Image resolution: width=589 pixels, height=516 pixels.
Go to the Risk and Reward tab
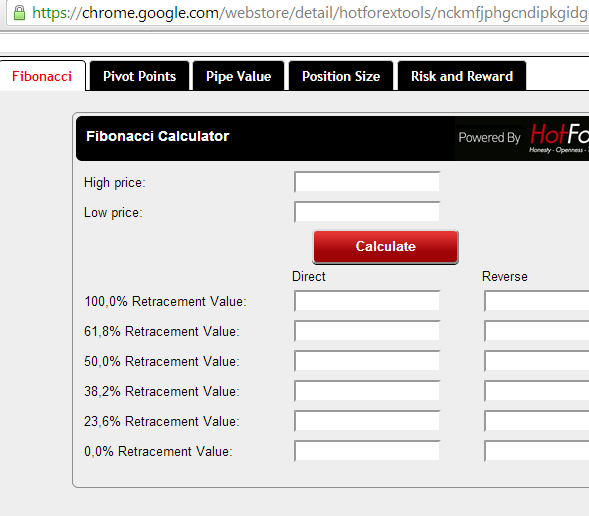462,76
